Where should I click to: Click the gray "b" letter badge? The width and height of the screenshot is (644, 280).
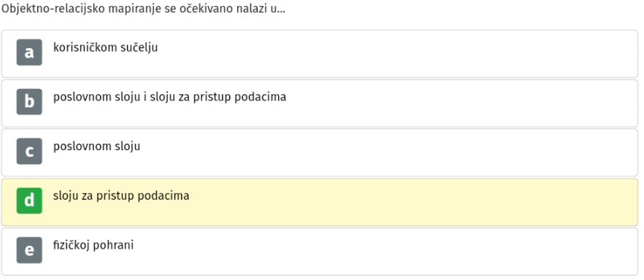coord(29,101)
